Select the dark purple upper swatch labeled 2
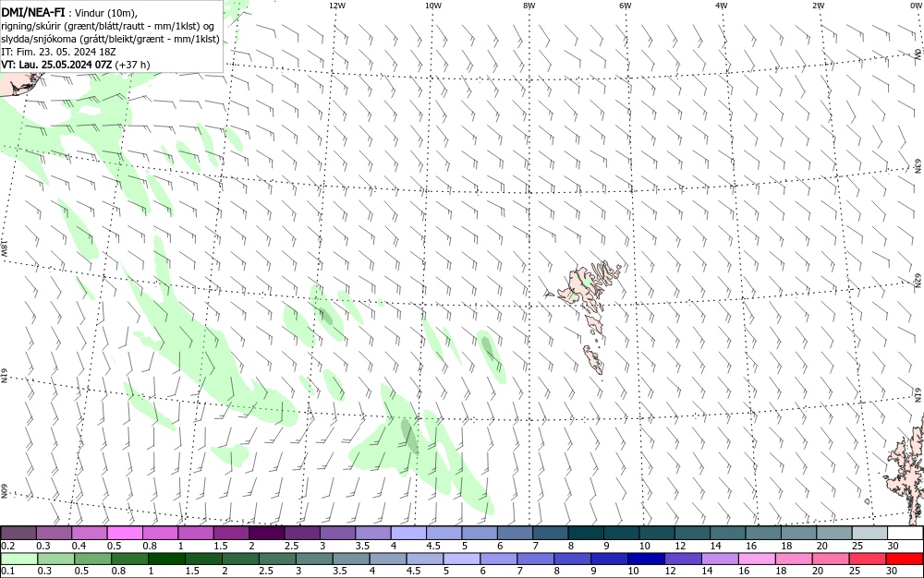The height and width of the screenshot is (578, 924). point(267,534)
